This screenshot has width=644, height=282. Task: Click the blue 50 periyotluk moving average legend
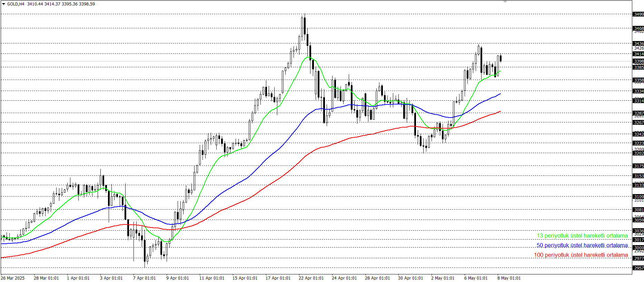[x=582, y=245]
